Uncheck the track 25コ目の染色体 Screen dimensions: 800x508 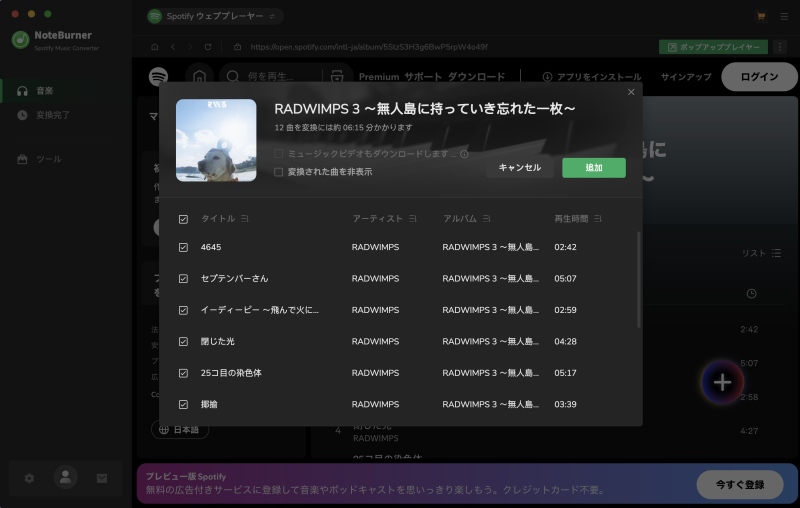[183, 373]
